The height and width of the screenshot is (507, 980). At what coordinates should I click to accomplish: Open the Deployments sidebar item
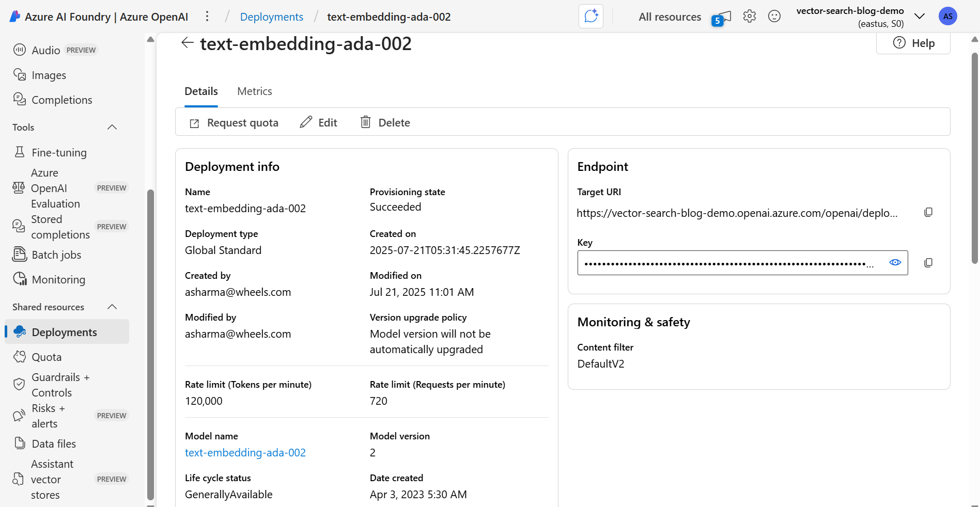(x=67, y=332)
